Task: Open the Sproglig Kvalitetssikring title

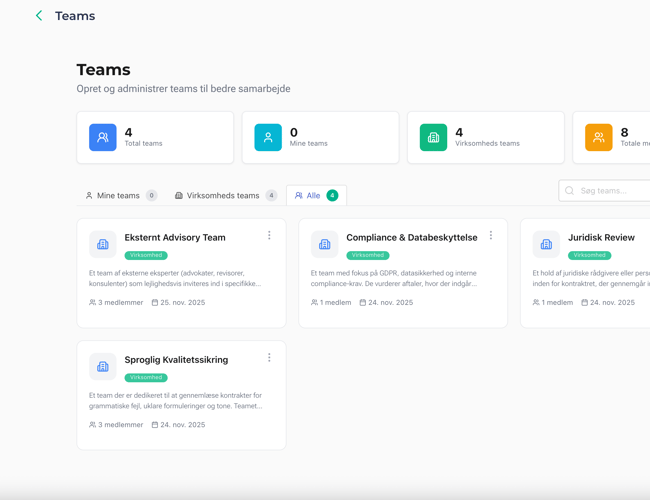Action: [x=176, y=360]
